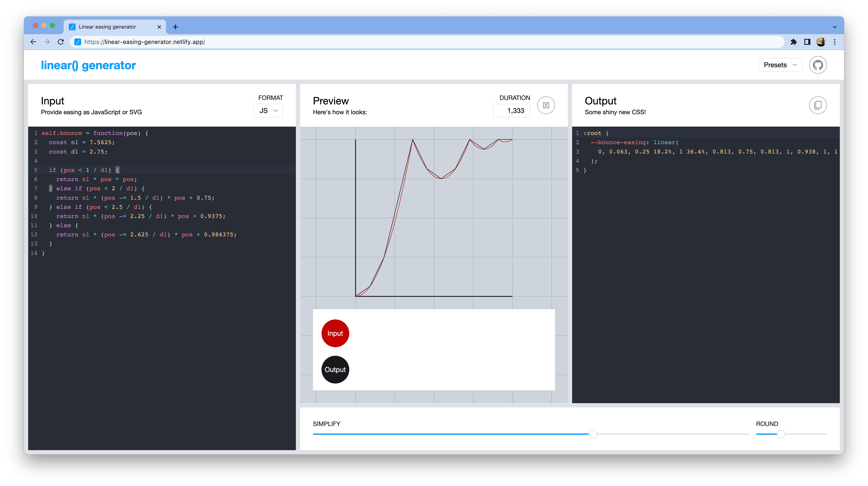Click the copy output to clipboard icon
868x486 pixels.
tap(817, 105)
